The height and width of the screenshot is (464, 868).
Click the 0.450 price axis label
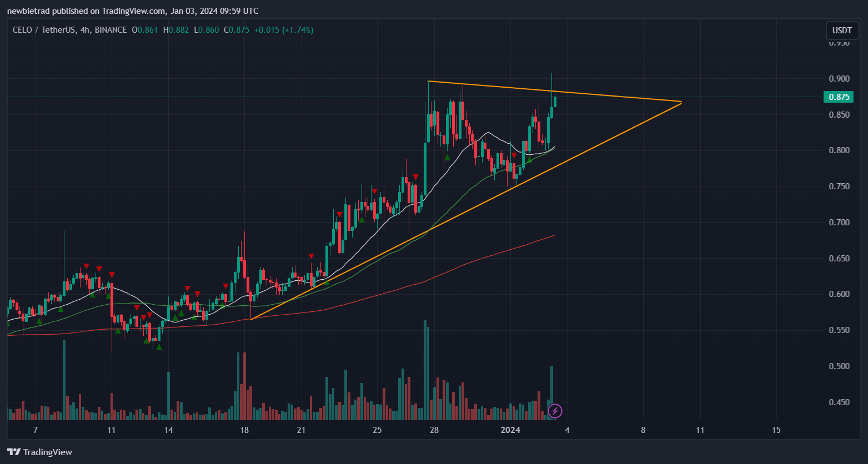(x=839, y=402)
